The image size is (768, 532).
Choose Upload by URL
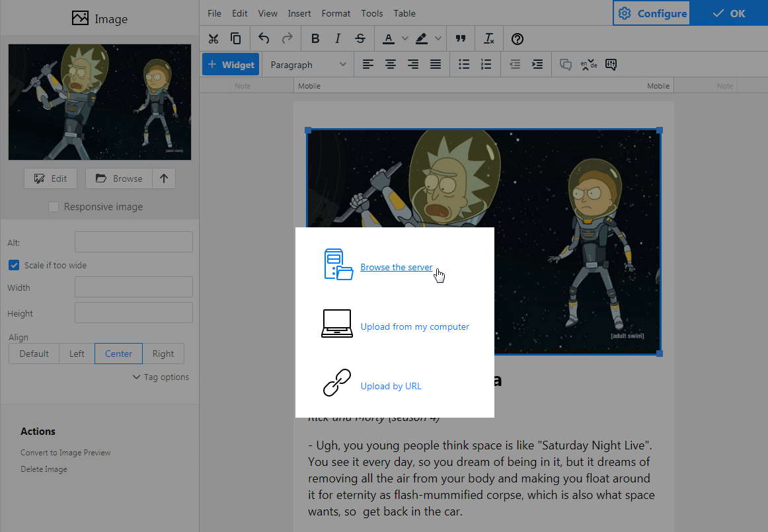click(x=391, y=386)
